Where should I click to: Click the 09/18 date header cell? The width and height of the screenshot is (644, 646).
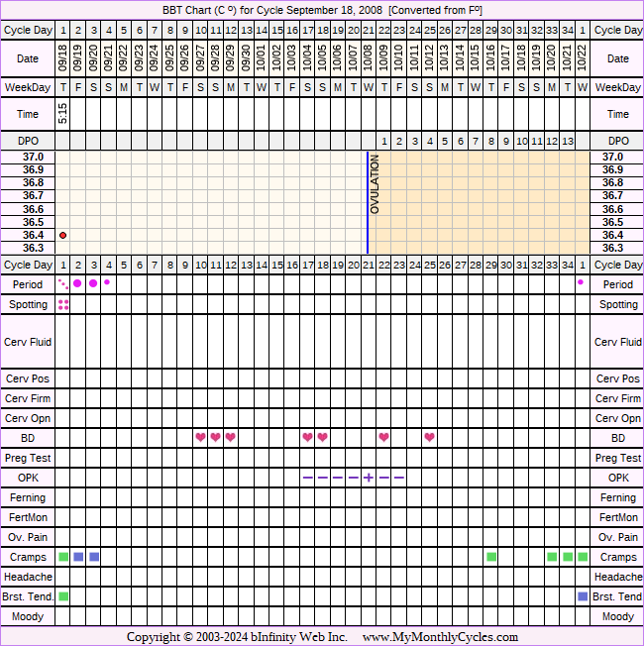[x=63, y=59]
